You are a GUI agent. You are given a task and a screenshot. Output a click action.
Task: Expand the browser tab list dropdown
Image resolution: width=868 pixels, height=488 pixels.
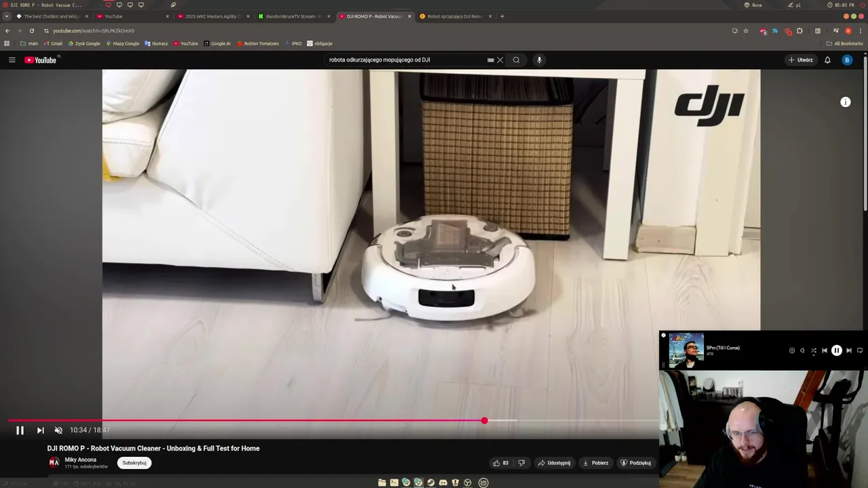(7, 16)
